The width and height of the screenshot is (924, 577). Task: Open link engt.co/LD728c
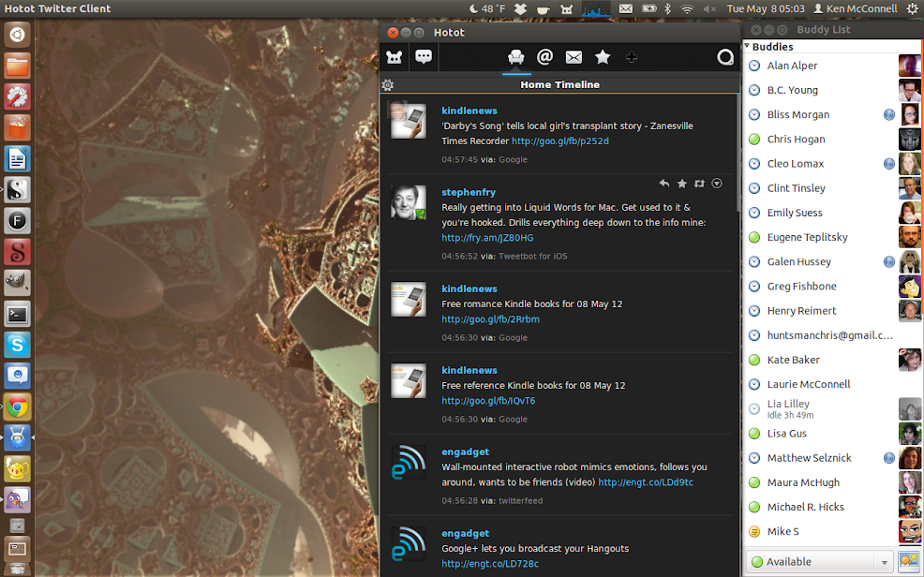point(490,564)
